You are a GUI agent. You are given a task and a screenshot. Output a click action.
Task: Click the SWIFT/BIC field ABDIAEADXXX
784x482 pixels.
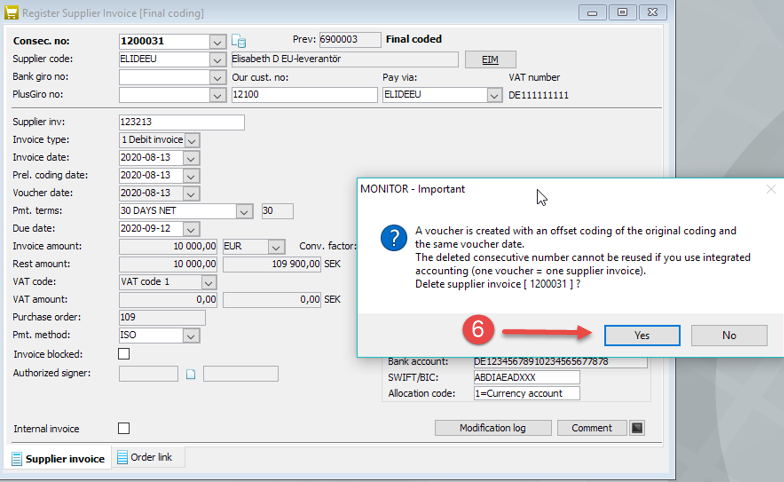527,378
